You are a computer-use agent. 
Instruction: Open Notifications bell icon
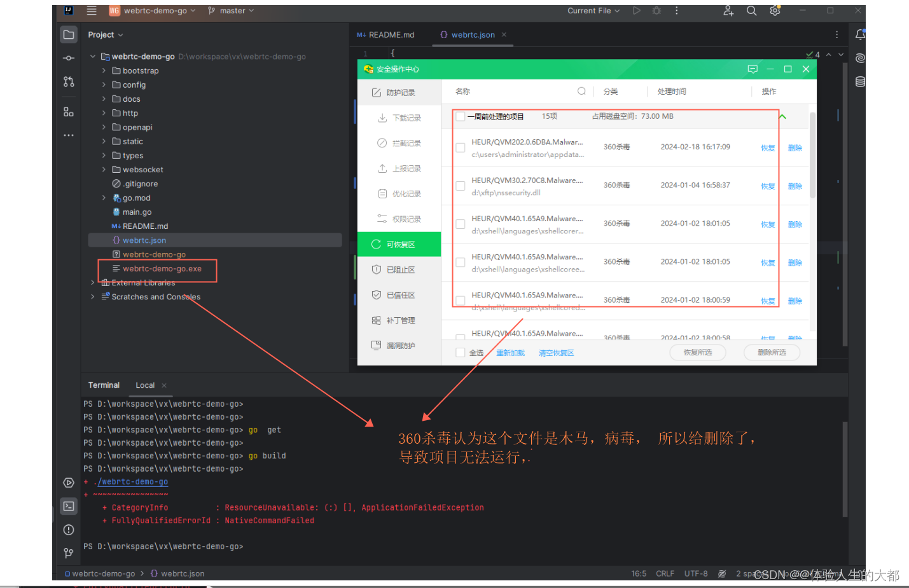click(860, 34)
